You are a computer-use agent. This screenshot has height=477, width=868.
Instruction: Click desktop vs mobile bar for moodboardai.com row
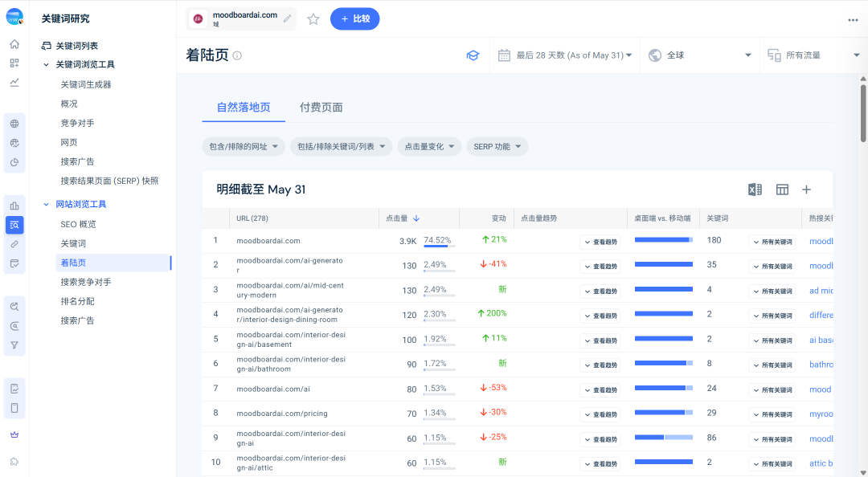coord(664,239)
